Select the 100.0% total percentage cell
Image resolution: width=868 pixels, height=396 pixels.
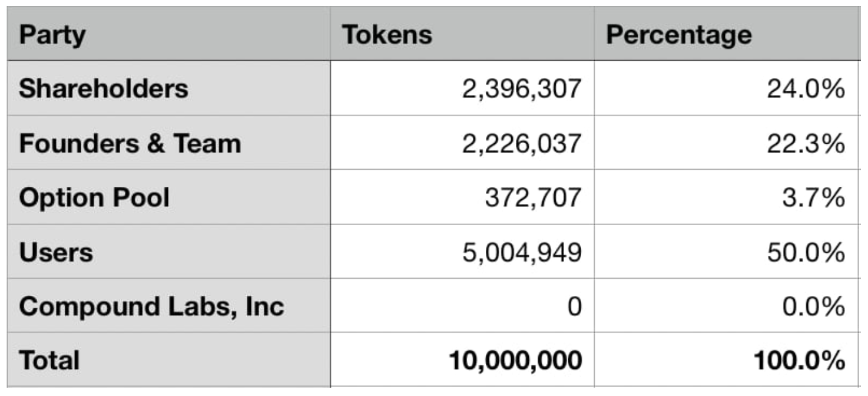(727, 359)
